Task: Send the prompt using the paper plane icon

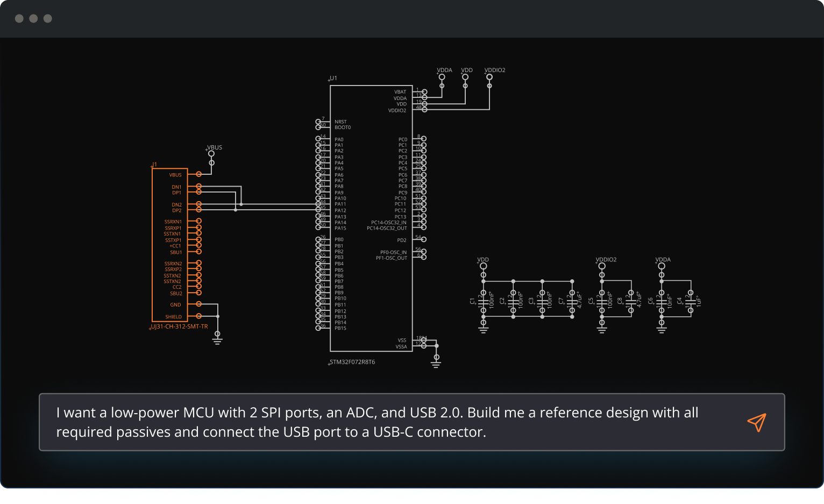Action: point(756,422)
